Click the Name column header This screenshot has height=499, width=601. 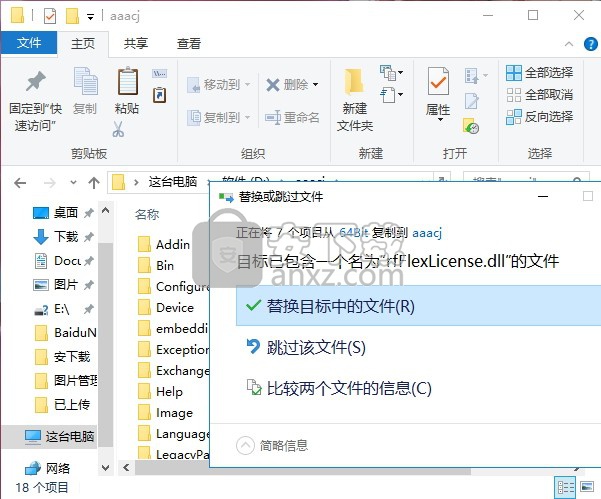[147, 215]
